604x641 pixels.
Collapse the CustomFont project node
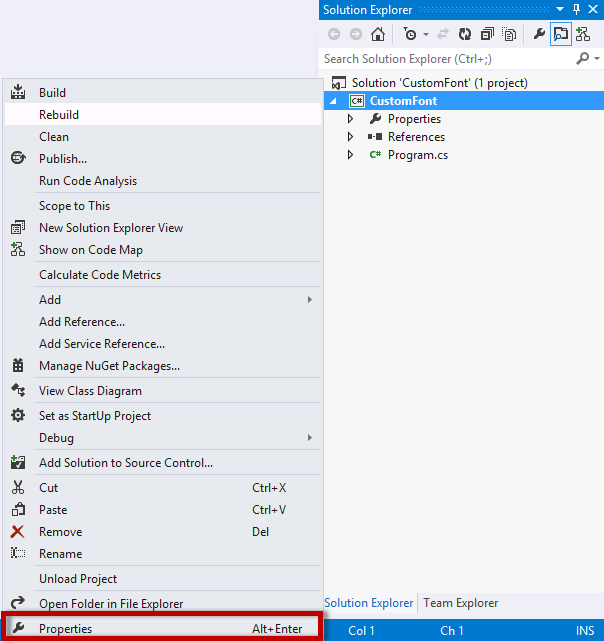coord(333,101)
